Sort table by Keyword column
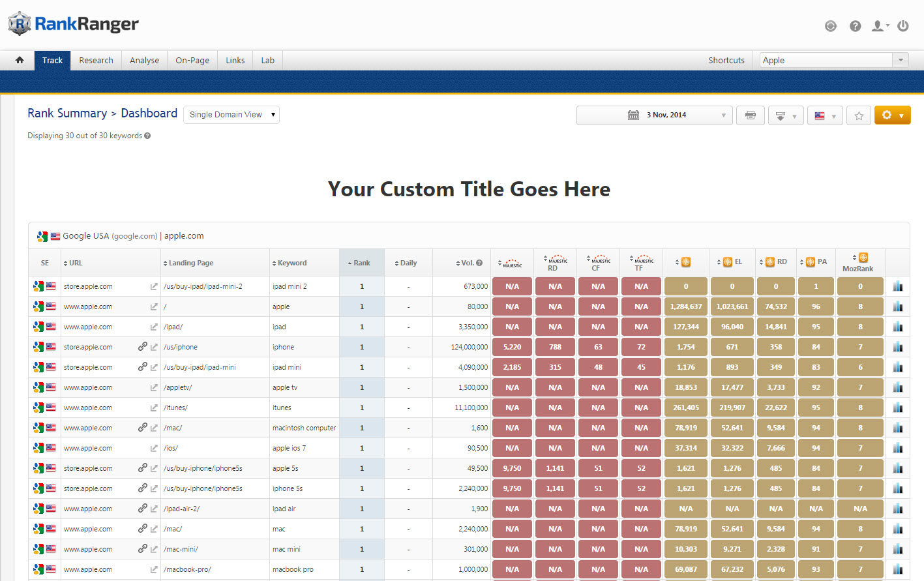Viewport: 924px width, 581px height. pos(291,263)
